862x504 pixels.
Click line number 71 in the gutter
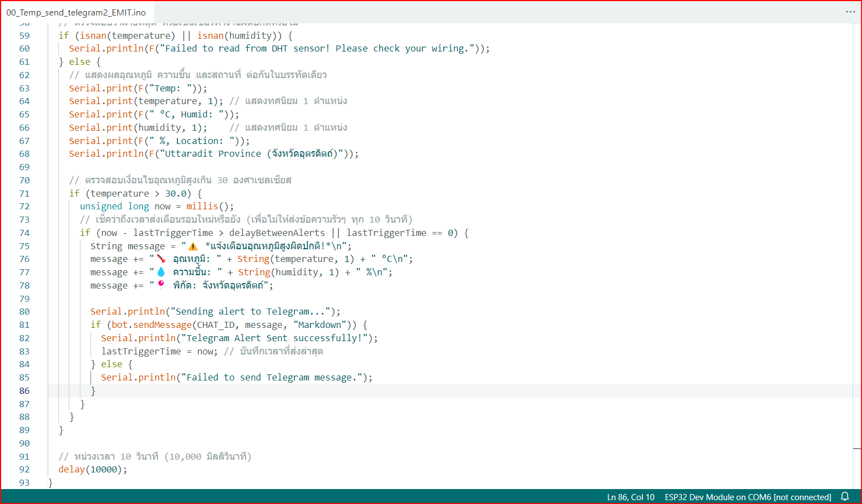(24, 193)
